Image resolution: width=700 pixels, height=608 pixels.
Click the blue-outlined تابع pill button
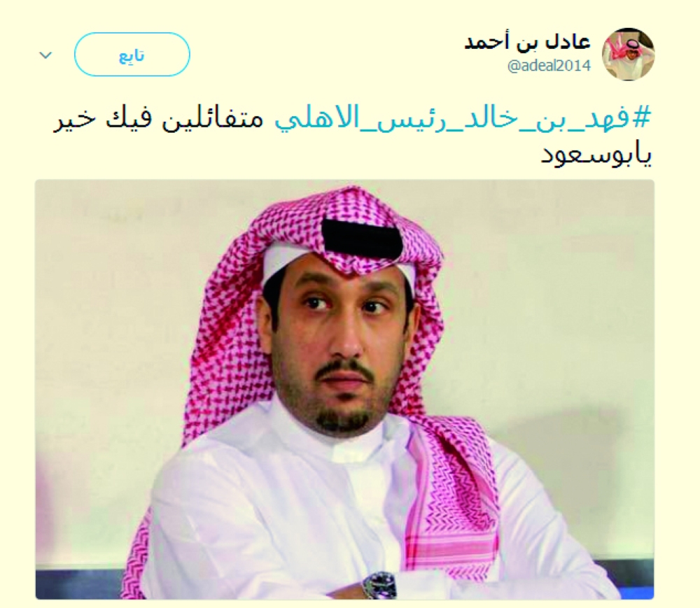click(132, 55)
